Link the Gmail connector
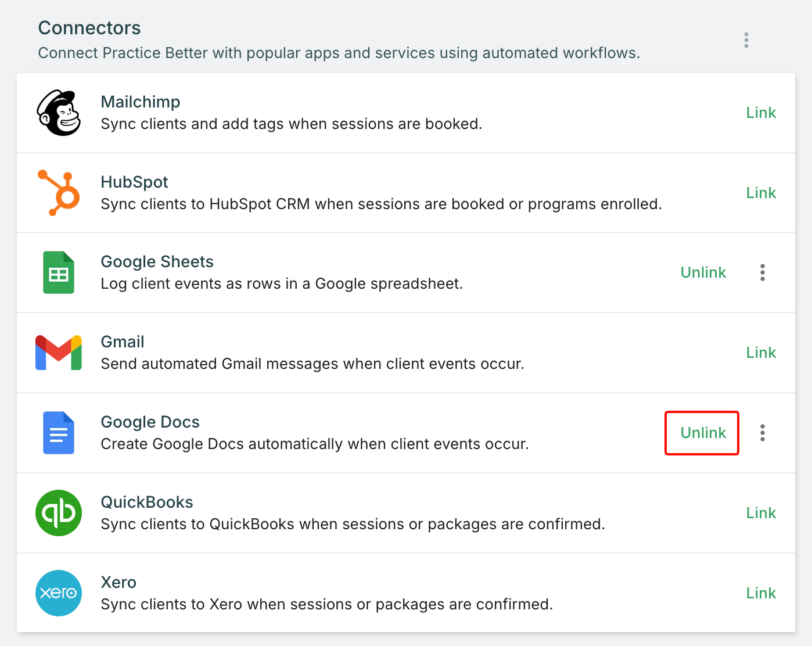The image size is (812, 646). coord(761,353)
